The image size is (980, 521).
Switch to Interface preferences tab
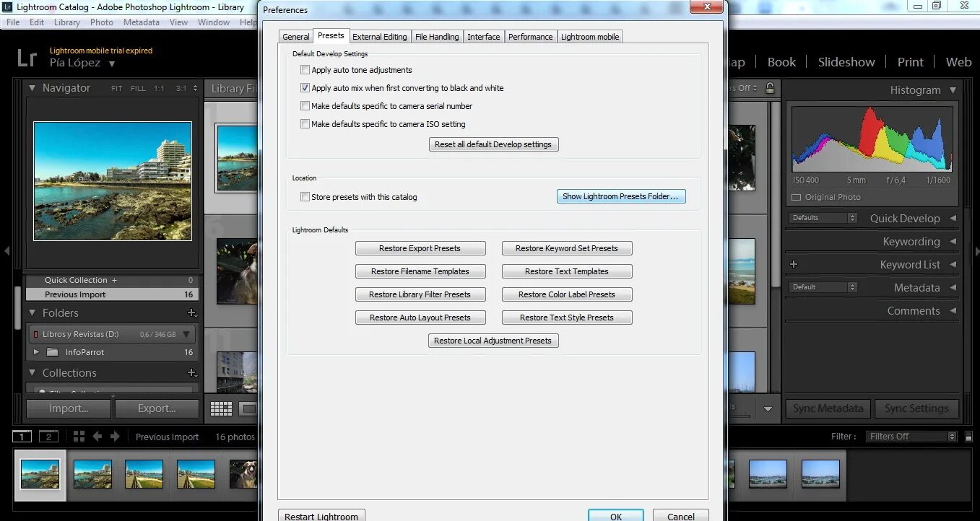[484, 37]
